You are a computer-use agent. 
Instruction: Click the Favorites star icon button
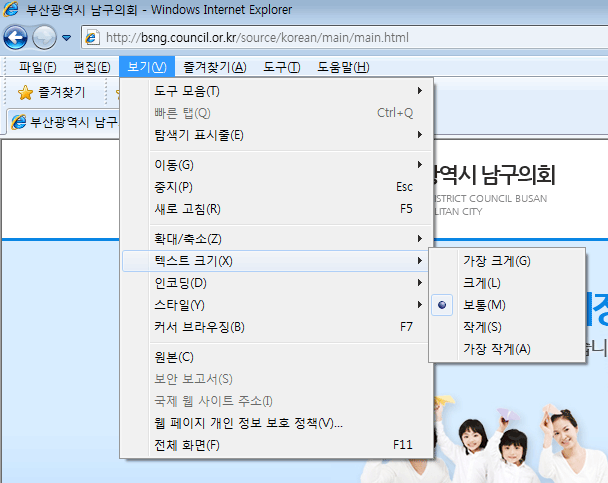pyautogui.click(x=52, y=93)
